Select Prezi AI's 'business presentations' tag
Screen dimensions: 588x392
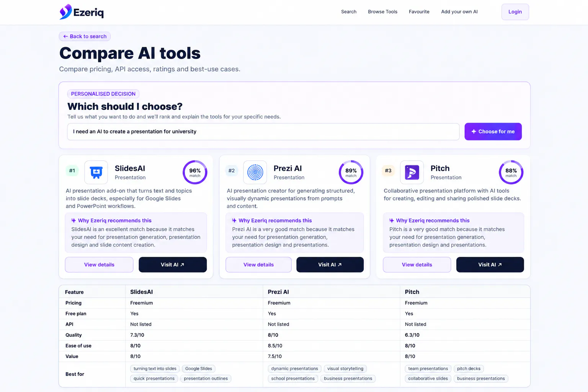coord(348,379)
